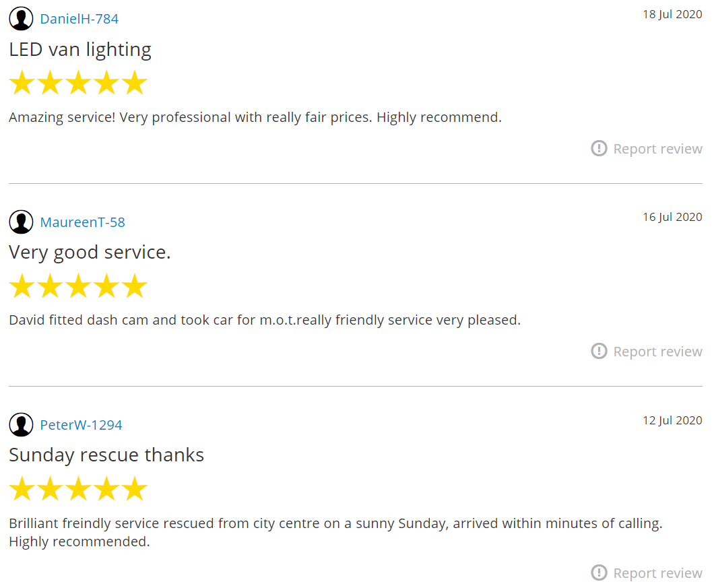Click the 12 Jul 2020 review date

pos(672,420)
